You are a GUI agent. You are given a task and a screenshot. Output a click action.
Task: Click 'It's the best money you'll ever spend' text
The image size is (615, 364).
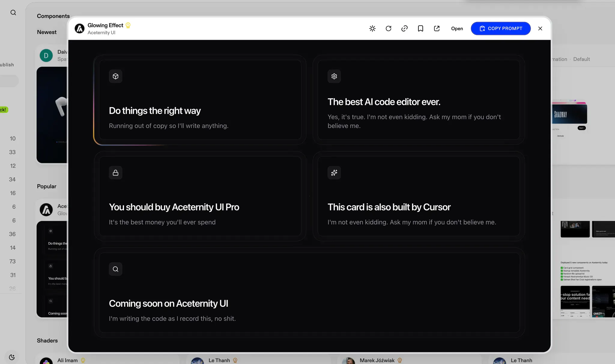[162, 222]
